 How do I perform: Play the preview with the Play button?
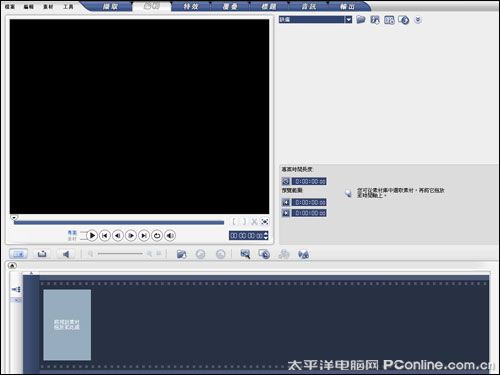coord(92,236)
